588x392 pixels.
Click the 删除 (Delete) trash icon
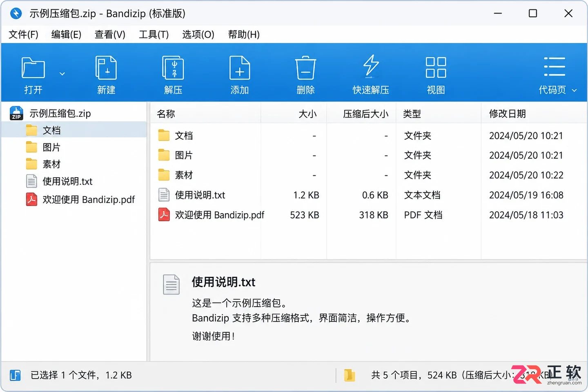(x=305, y=68)
